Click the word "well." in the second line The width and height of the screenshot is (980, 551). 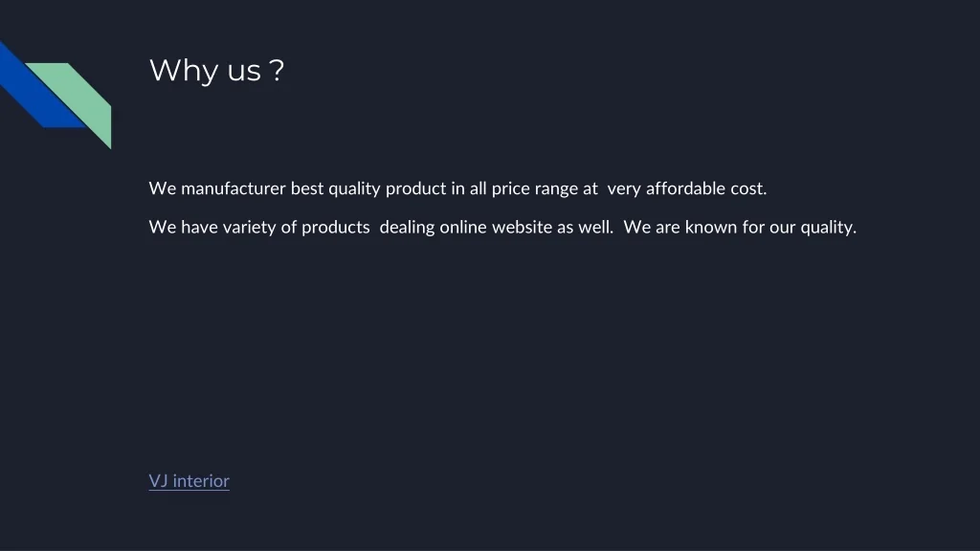[595, 228]
